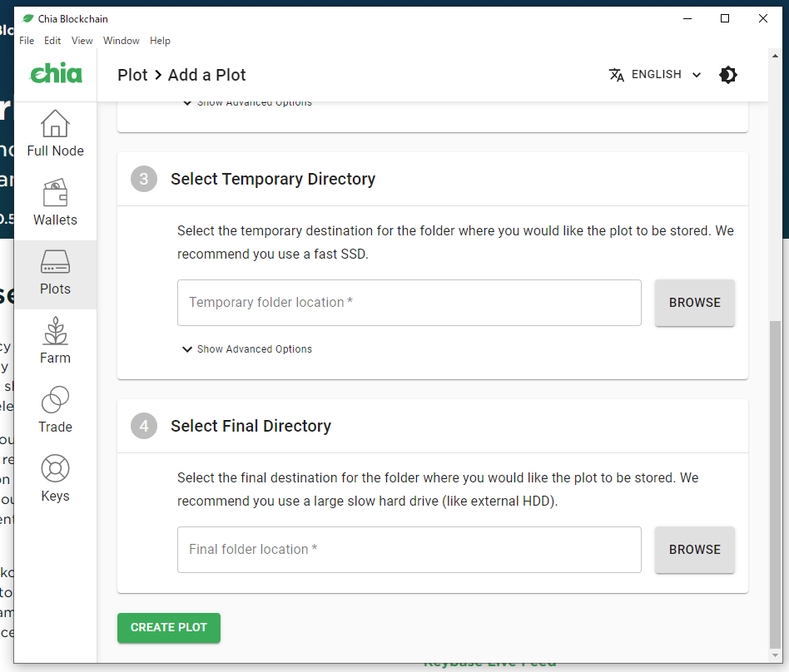789x672 pixels.
Task: Browse for the final folder location
Action: point(695,550)
